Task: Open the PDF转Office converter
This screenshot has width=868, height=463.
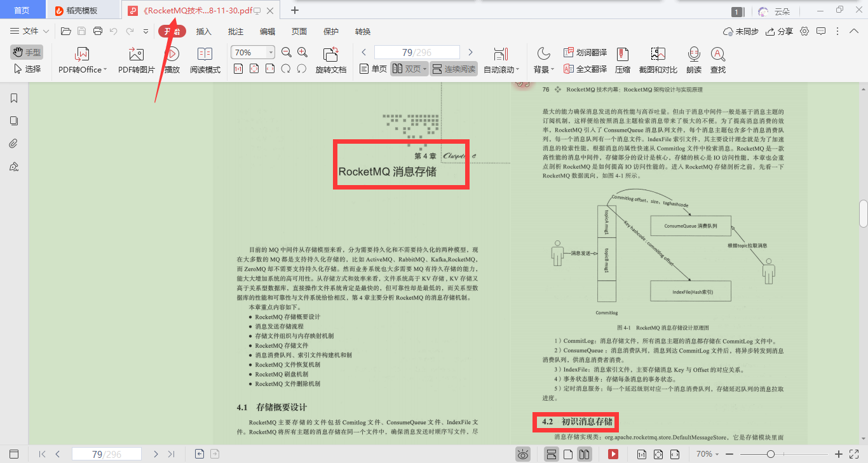Action: pyautogui.click(x=83, y=61)
